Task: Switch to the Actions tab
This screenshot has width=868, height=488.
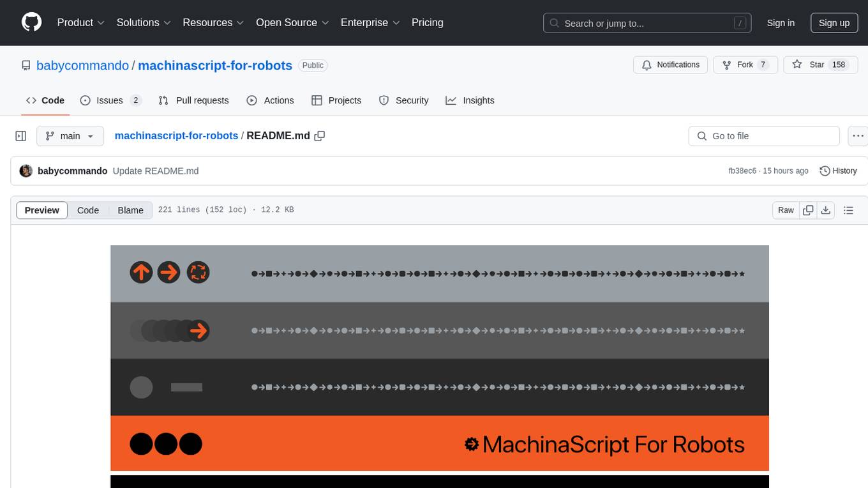Action: click(270, 100)
